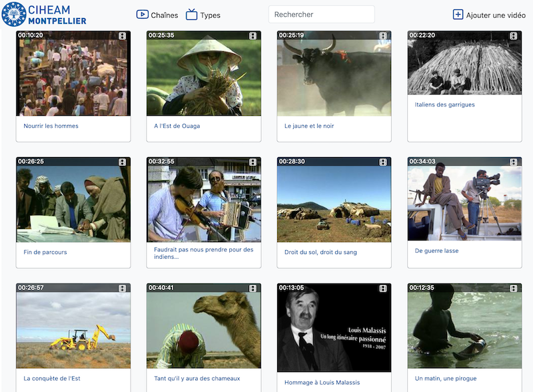Click the black-and-white wood hut thumbnail

coord(464,63)
